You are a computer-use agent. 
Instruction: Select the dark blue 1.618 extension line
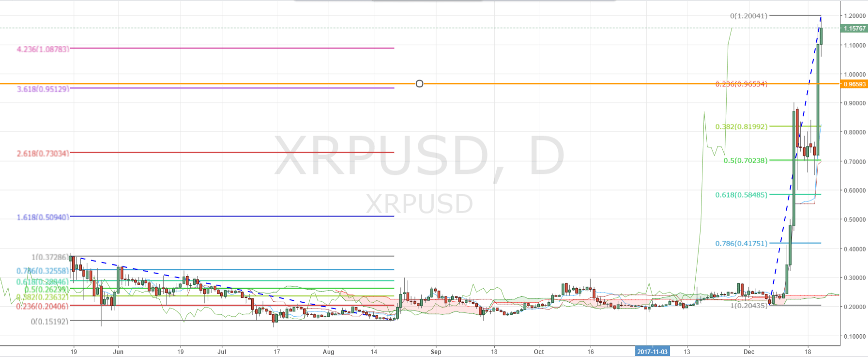[232, 216]
